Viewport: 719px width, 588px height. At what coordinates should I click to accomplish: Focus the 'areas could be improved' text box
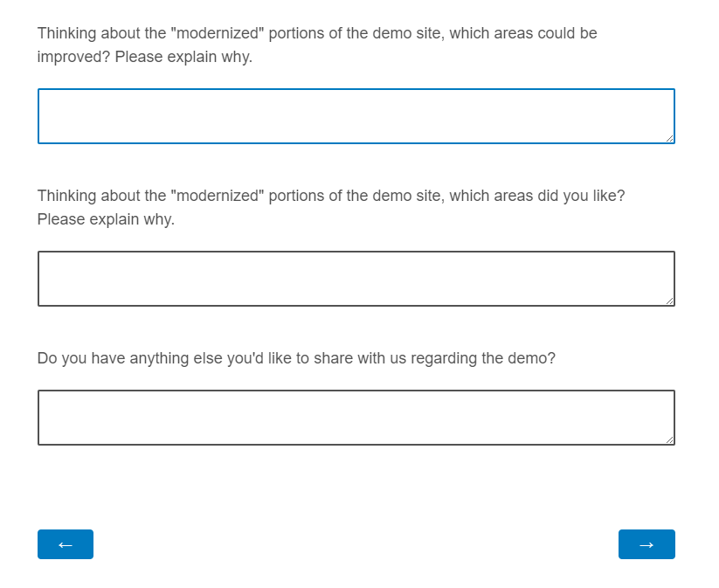(356, 115)
